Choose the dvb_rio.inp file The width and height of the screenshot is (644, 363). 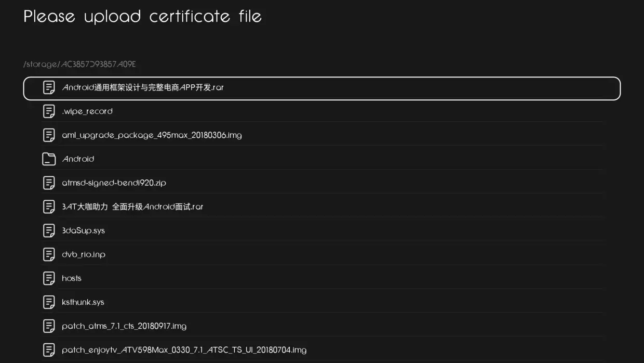tap(322, 254)
